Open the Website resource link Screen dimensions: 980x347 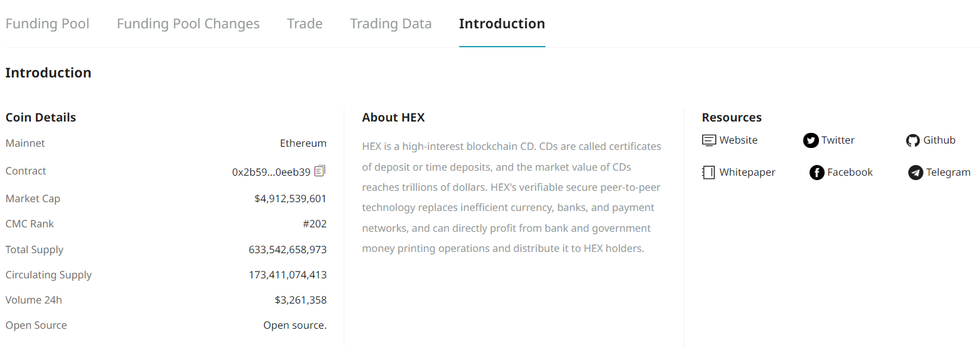click(x=738, y=140)
